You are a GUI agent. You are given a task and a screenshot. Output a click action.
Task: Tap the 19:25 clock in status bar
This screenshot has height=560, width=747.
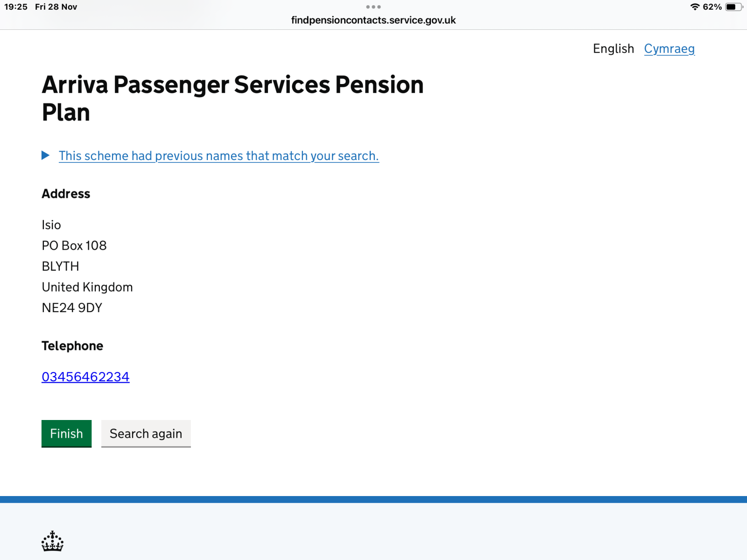(x=16, y=7)
